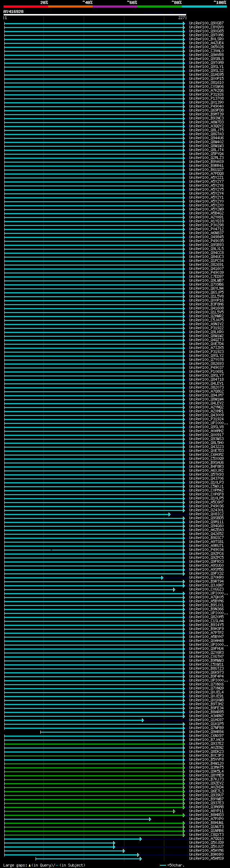Screen dimensions: 230x868
Task: Click the arrowhead ending the A5AYM6 hit
Action: (x=124, y=851)
